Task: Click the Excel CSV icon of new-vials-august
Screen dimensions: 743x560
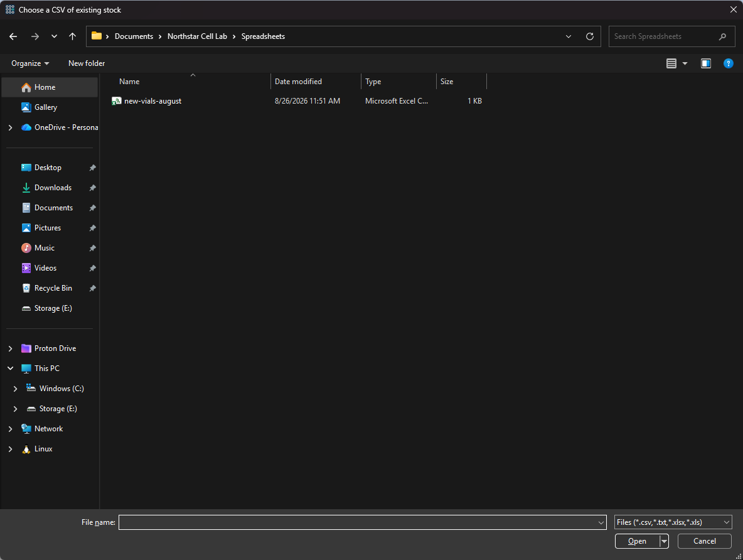Action: [x=117, y=101]
